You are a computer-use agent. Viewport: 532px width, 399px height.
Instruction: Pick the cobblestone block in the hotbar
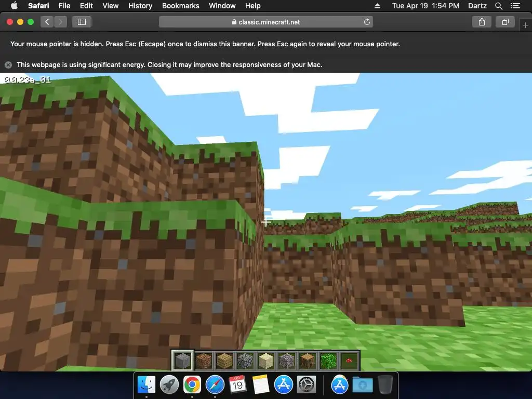245,361
